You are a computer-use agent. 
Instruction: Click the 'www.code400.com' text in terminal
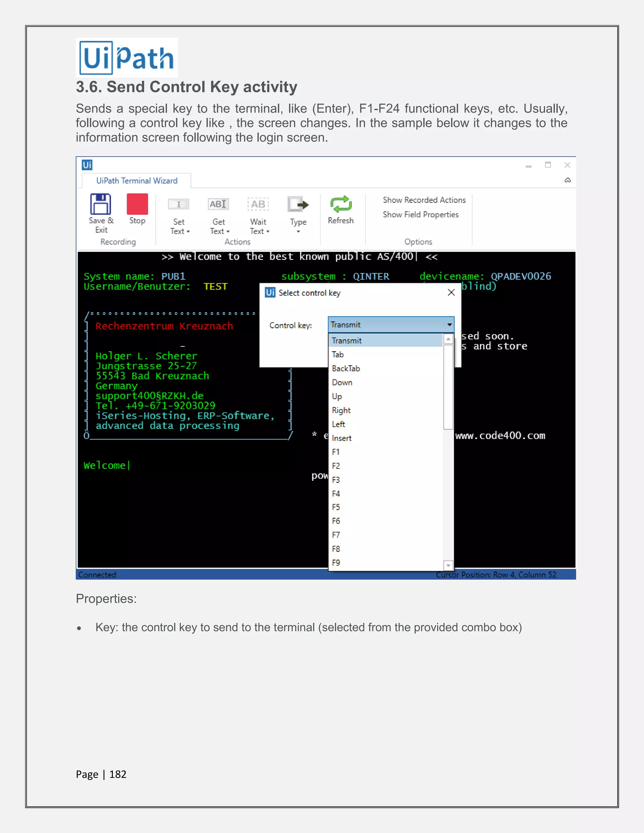point(500,436)
